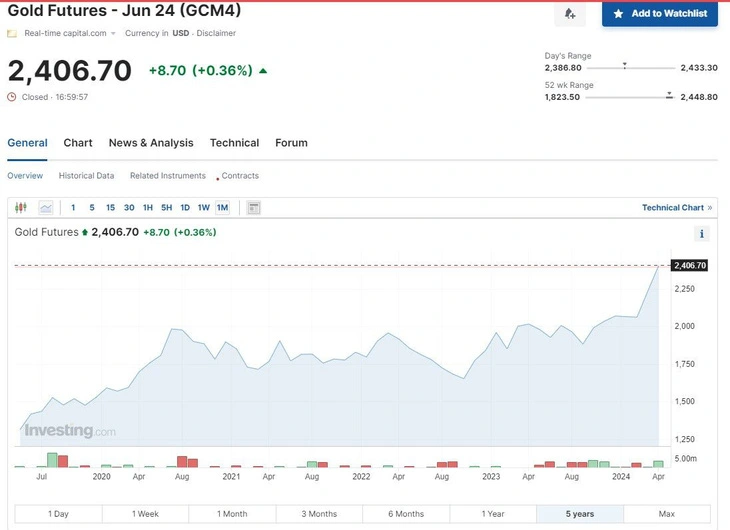
Task: Click the flag icon beside Real-time capital.com
Action: point(12,33)
